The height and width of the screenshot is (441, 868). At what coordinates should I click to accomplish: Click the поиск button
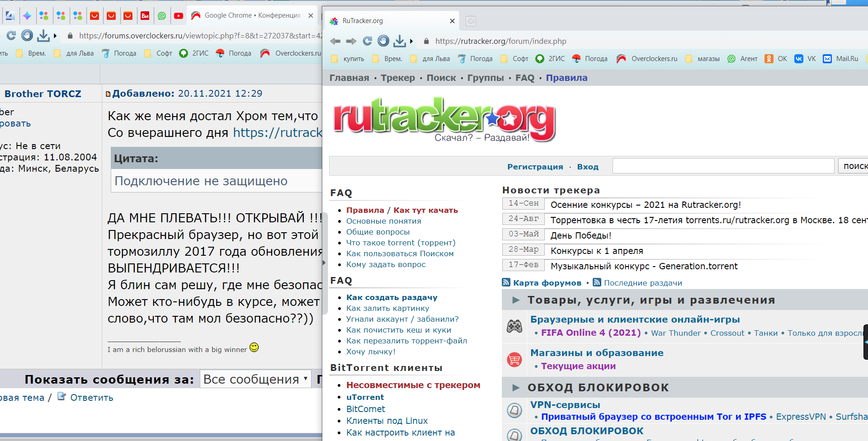tap(854, 166)
